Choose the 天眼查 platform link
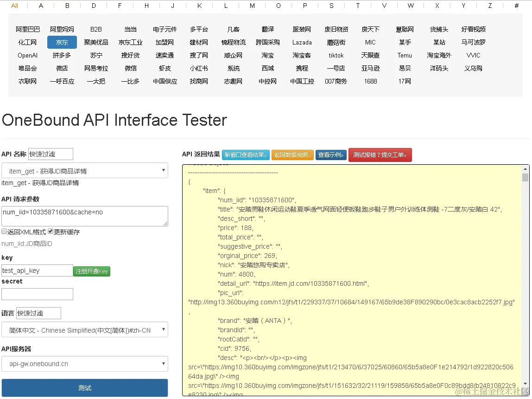This screenshot has height=399, width=532. pos(371,55)
